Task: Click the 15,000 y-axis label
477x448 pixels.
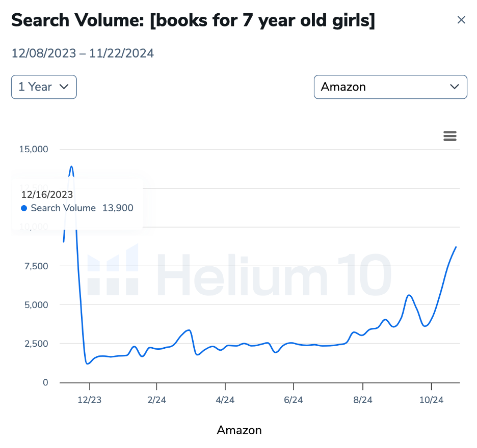Action: click(x=33, y=149)
